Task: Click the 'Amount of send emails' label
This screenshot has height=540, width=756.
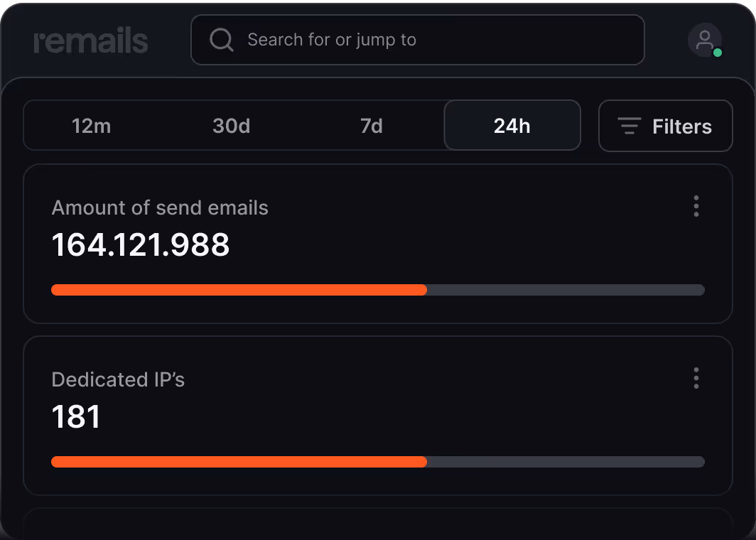Action: coord(160,207)
